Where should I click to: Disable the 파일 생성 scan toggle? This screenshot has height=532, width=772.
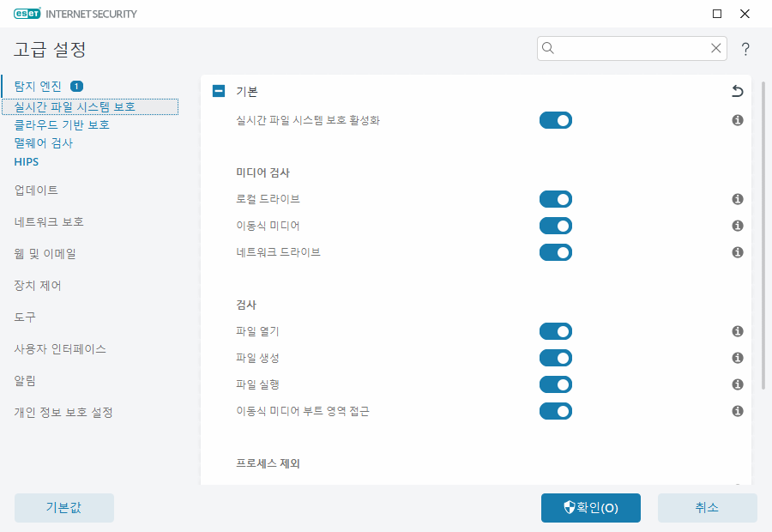click(556, 358)
